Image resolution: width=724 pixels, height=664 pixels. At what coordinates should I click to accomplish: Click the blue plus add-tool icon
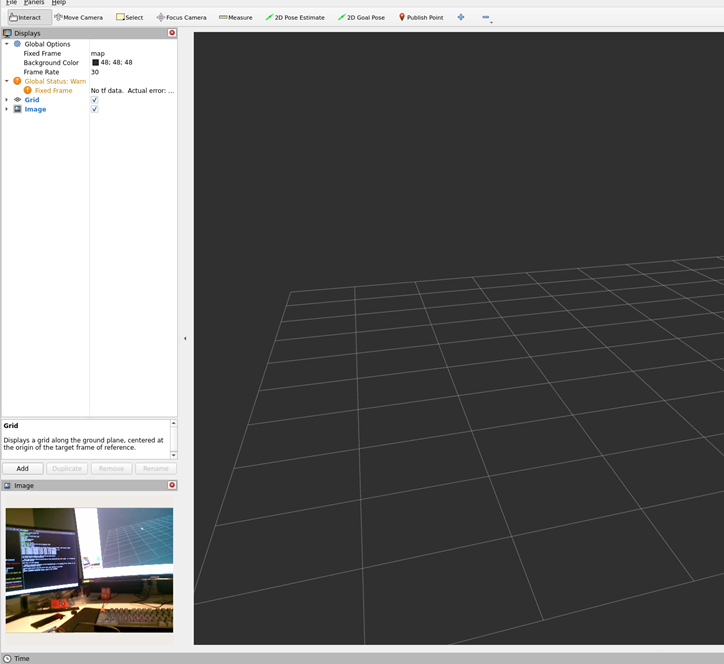point(461,17)
